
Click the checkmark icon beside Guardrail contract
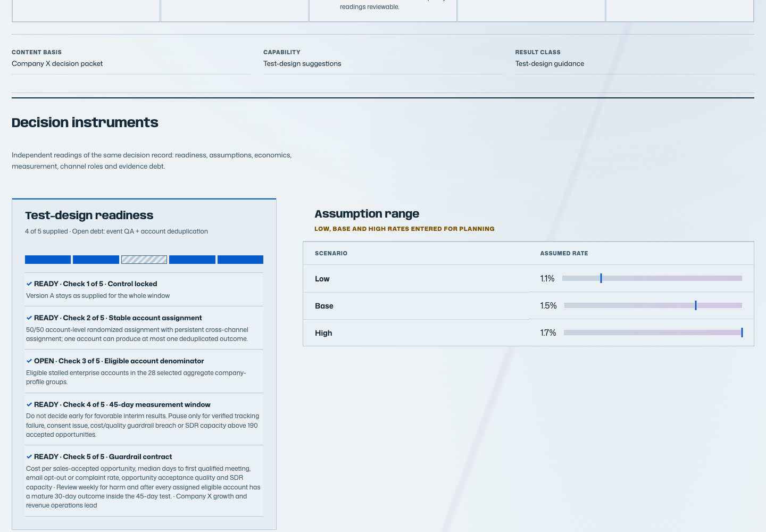point(29,457)
